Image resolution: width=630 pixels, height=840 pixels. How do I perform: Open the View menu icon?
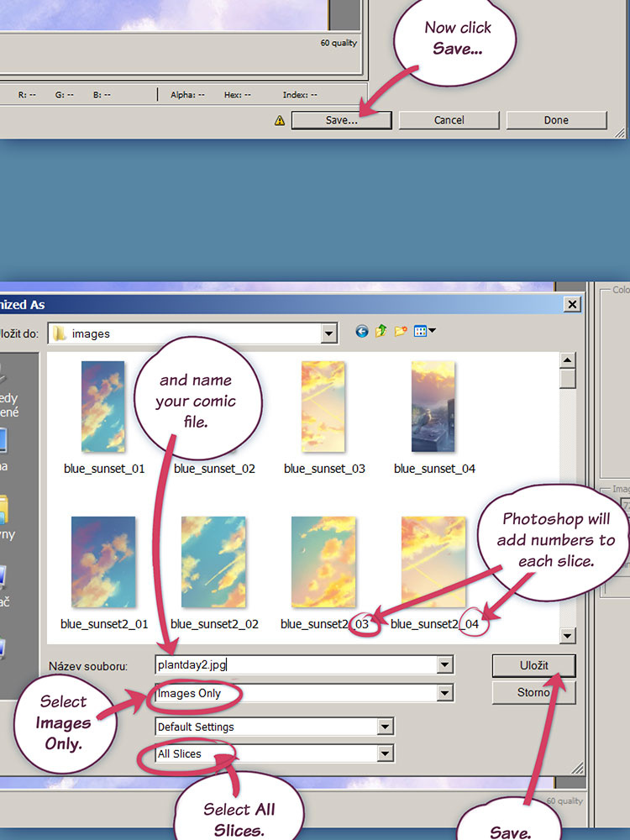click(x=425, y=332)
